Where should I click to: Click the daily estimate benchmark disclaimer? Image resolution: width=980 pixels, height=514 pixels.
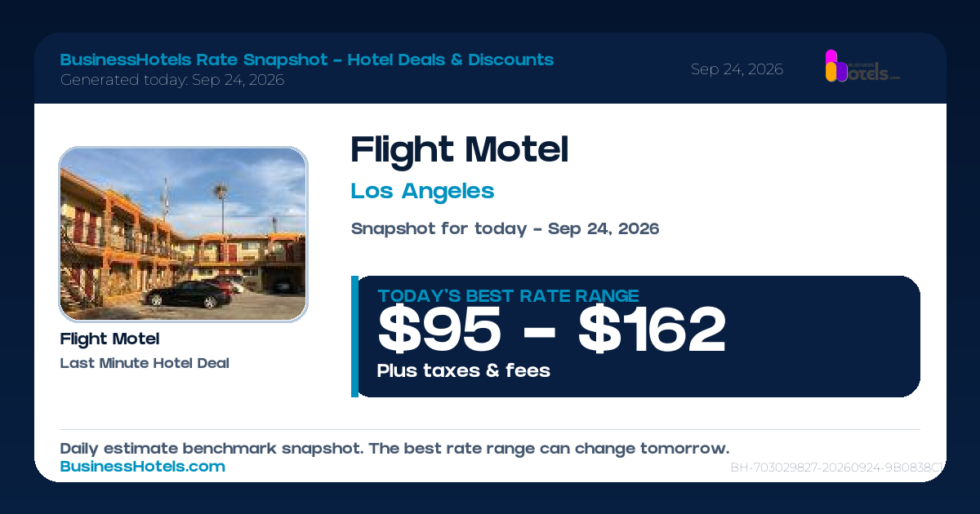tap(394, 449)
